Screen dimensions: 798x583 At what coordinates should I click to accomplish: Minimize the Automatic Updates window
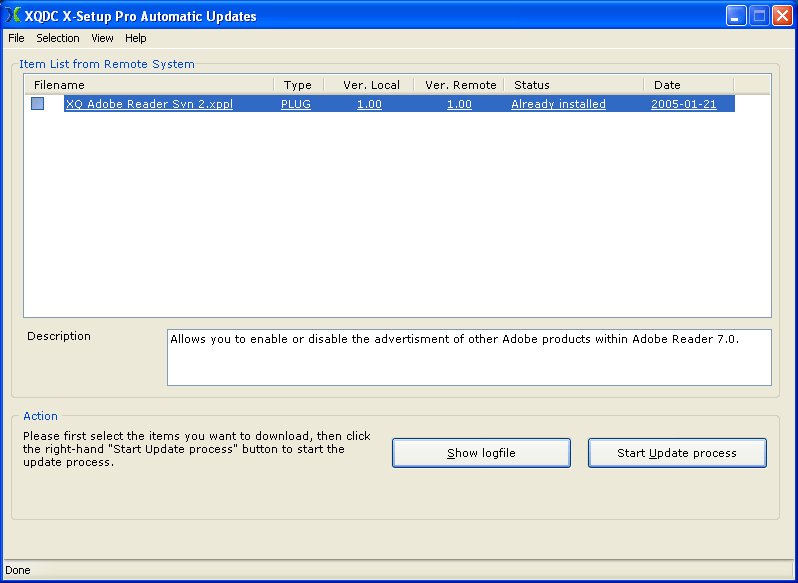[x=736, y=16]
